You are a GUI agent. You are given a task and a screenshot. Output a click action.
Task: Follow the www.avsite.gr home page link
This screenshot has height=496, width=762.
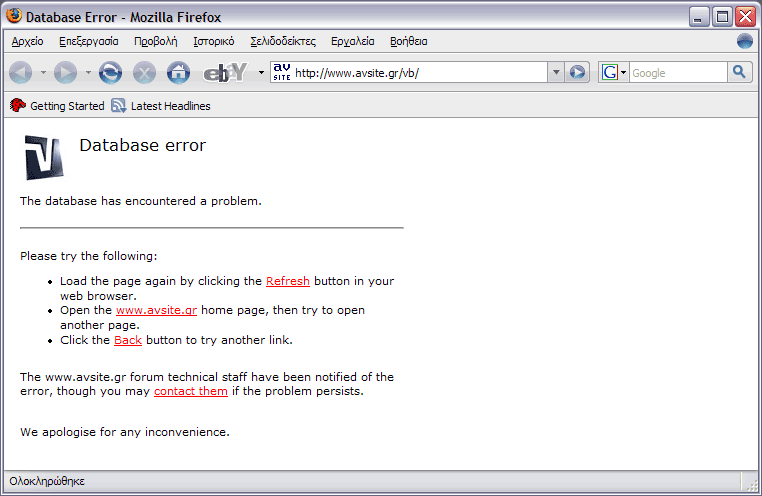[156, 310]
